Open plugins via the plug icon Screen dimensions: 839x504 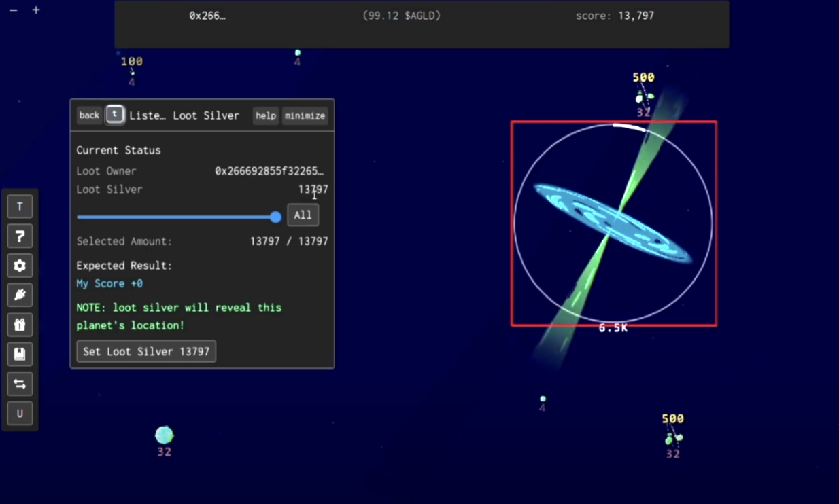point(20,295)
